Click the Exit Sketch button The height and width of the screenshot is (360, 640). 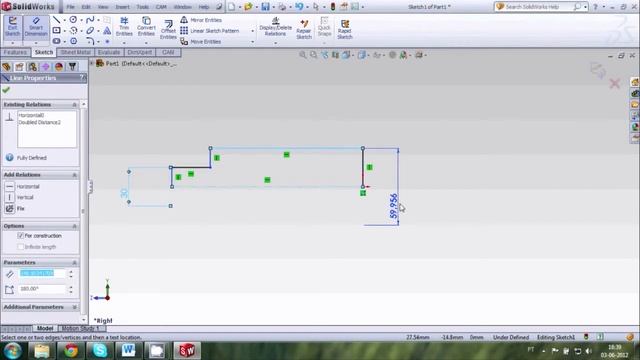pyautogui.click(x=12, y=27)
